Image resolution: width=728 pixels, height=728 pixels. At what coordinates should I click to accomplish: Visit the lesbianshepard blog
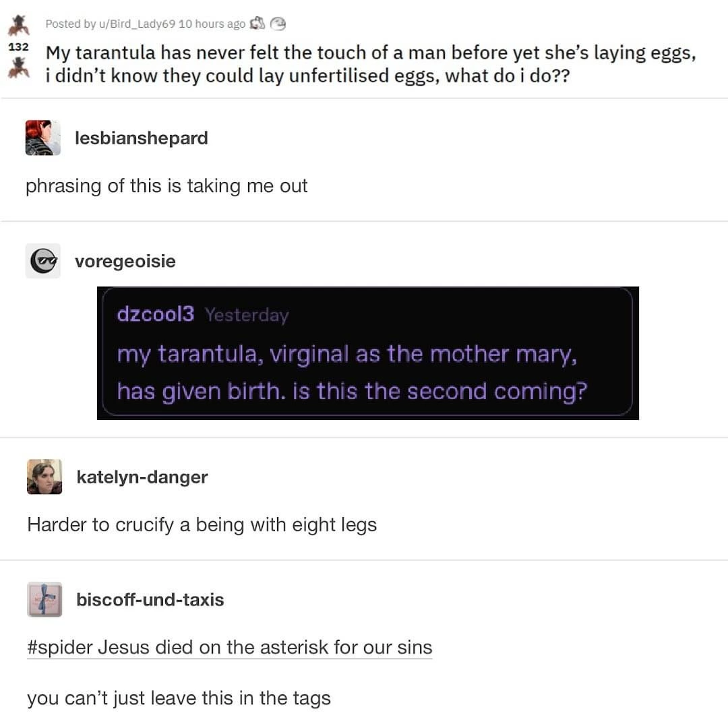141,138
